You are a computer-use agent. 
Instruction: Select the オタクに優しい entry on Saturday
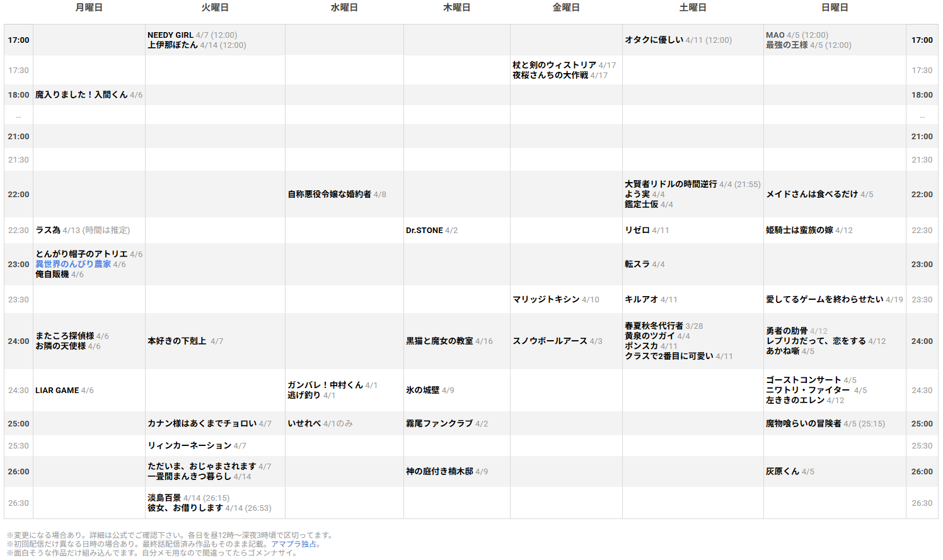(654, 40)
